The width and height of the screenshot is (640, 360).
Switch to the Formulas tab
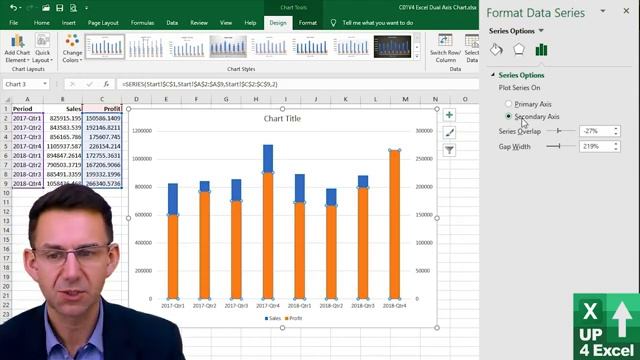point(142,23)
